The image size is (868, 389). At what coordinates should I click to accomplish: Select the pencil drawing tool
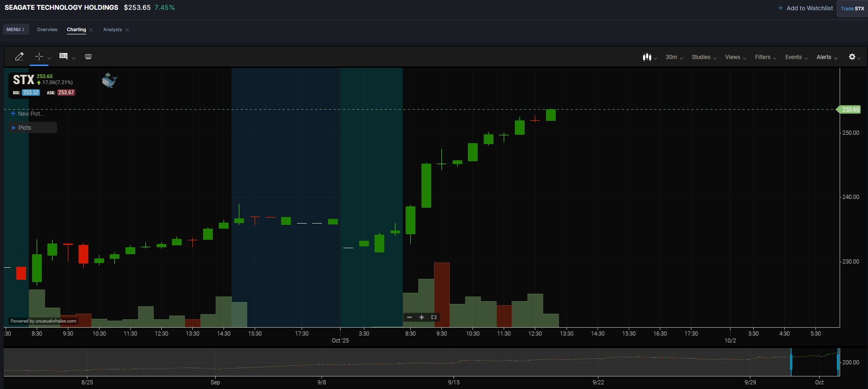pyautogui.click(x=19, y=57)
